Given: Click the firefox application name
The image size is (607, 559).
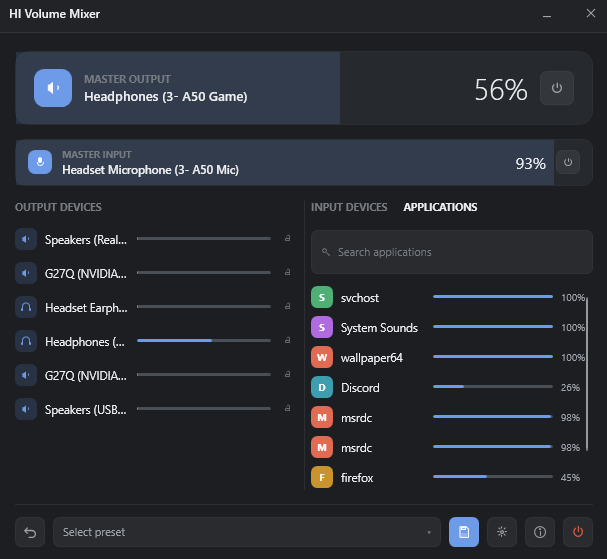Looking at the screenshot, I should pos(357,478).
